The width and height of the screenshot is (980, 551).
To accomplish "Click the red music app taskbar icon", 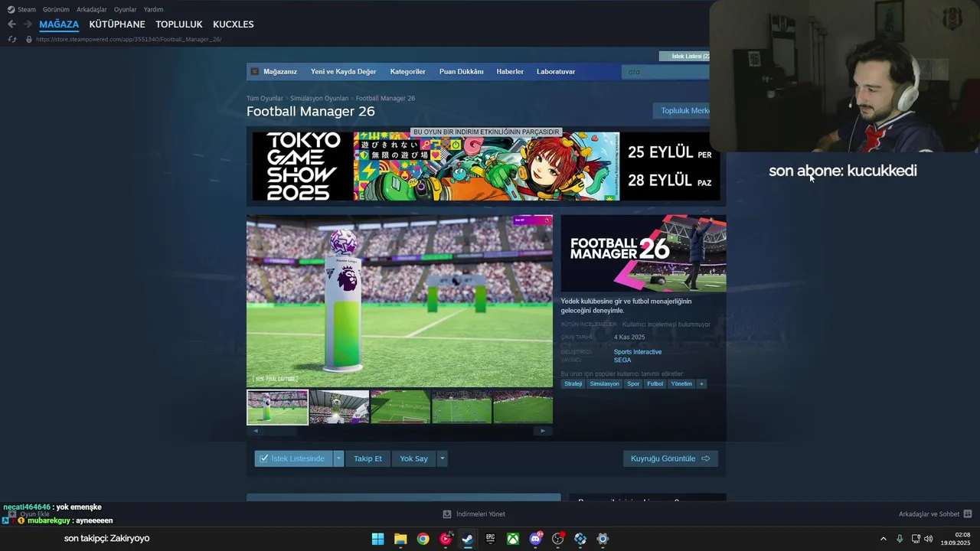I will pyautogui.click(x=446, y=539).
